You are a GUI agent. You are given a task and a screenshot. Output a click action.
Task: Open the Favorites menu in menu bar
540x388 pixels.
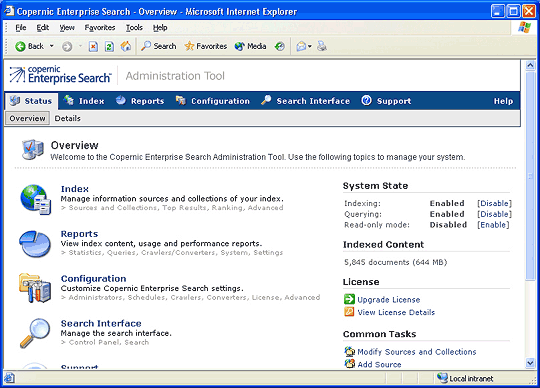(x=100, y=28)
